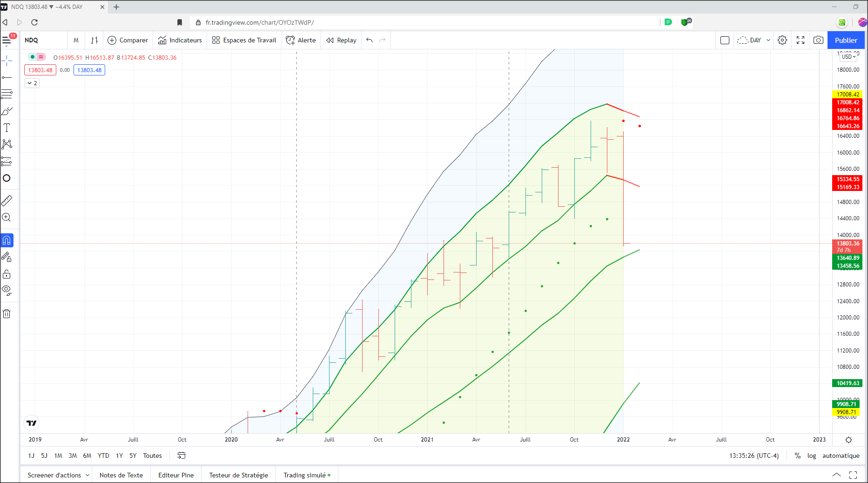Open the USD currency dropdown

849,56
